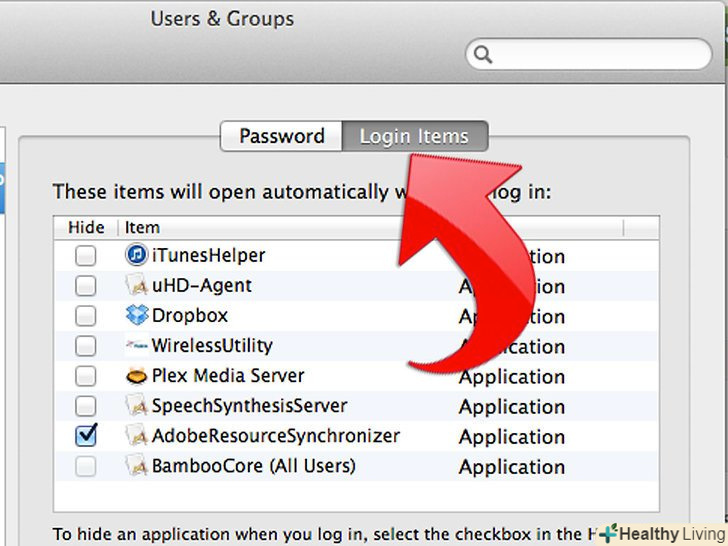728x546 pixels.
Task: Toggle Hide checkbox for Plex Media Server
Action: pos(86,376)
